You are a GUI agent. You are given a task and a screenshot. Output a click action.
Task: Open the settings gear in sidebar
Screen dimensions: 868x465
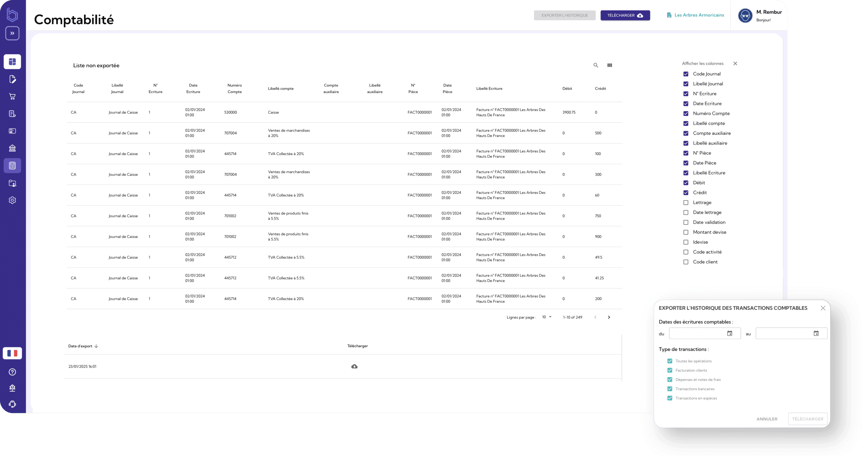click(13, 200)
